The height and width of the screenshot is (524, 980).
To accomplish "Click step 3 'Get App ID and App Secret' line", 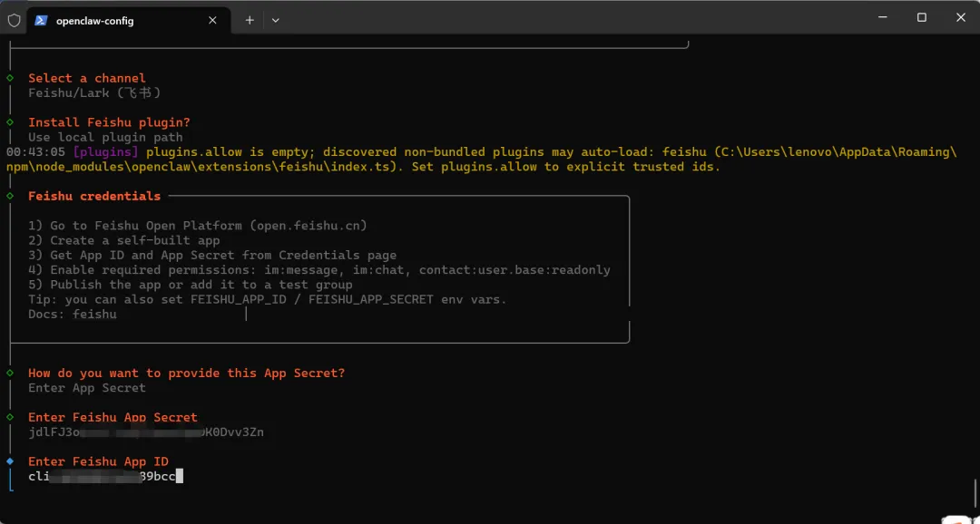I will (212, 255).
